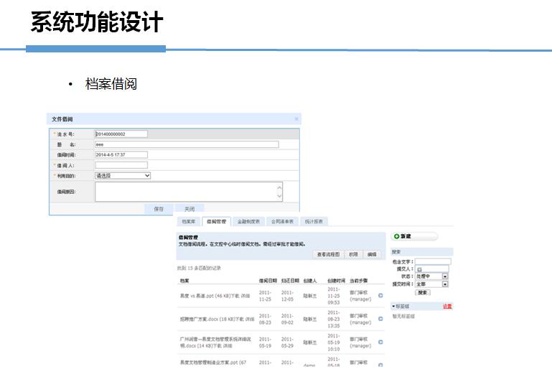Click the 2011-09-02 return date cell
552x392 pixels.
287,319
